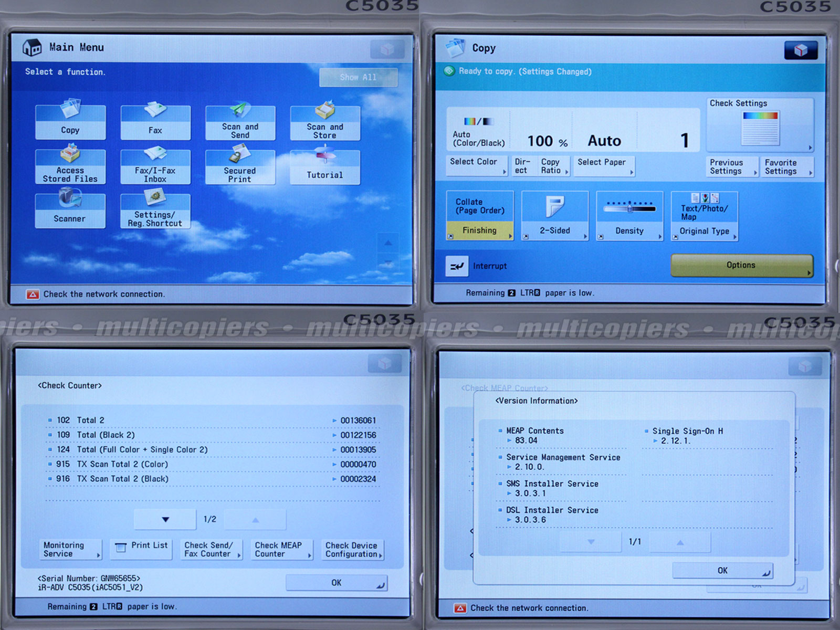The height and width of the screenshot is (630, 840).
Task: Open Settings/Reg. Shortcut icon
Action: [155, 211]
